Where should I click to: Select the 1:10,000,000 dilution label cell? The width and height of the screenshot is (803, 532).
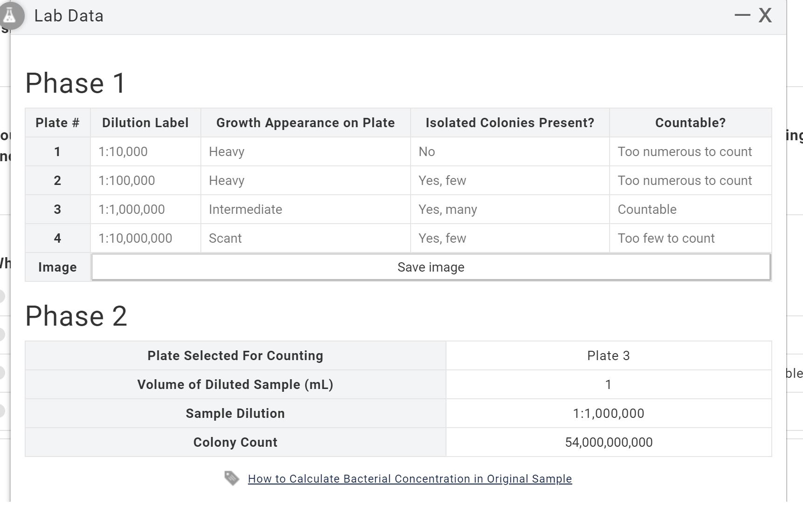coord(135,238)
